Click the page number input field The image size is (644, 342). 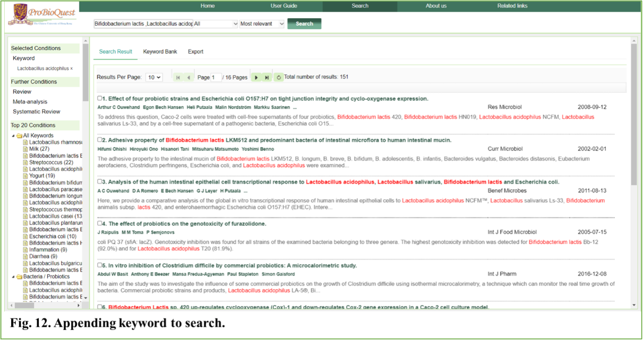[x=215, y=78]
